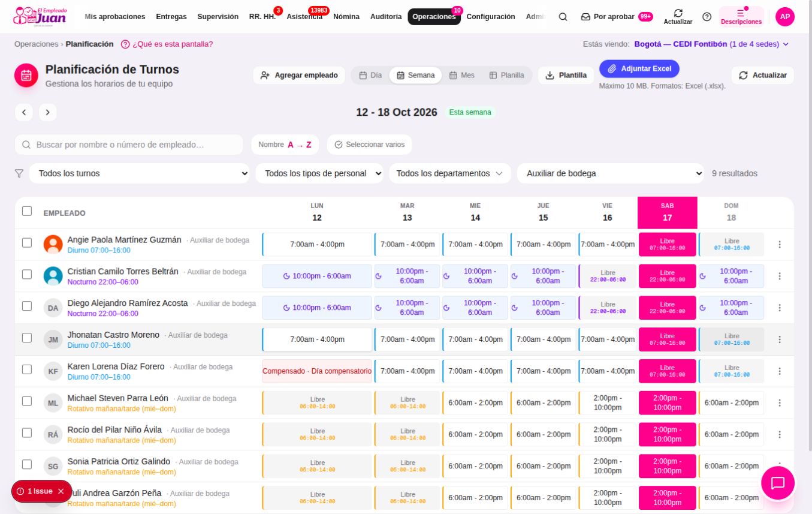Open the chat bubble widget
Viewport: 812px width, 514px height.
click(x=778, y=483)
